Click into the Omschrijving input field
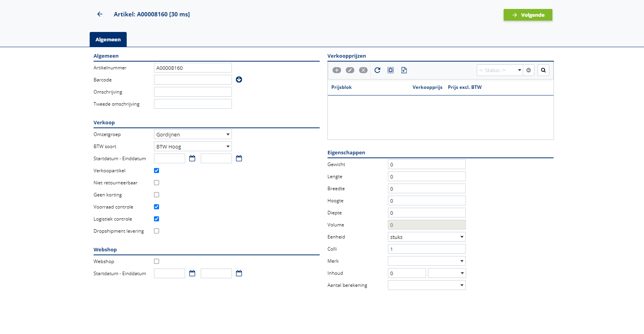The width and height of the screenshot is (644, 334). coord(193,92)
